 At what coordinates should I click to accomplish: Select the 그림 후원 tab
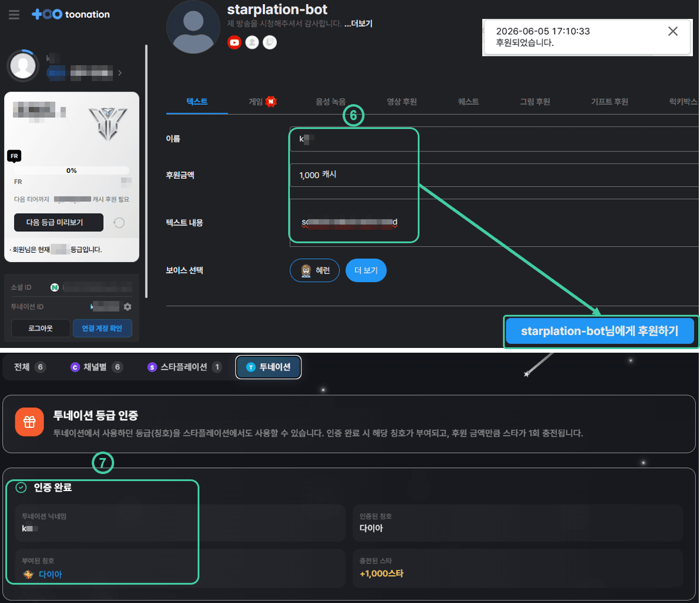(535, 102)
